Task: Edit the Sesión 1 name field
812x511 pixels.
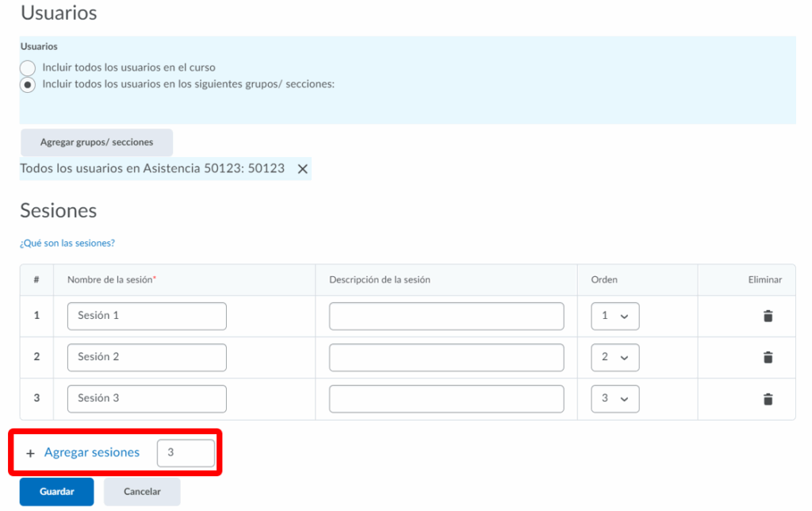Action: point(147,316)
